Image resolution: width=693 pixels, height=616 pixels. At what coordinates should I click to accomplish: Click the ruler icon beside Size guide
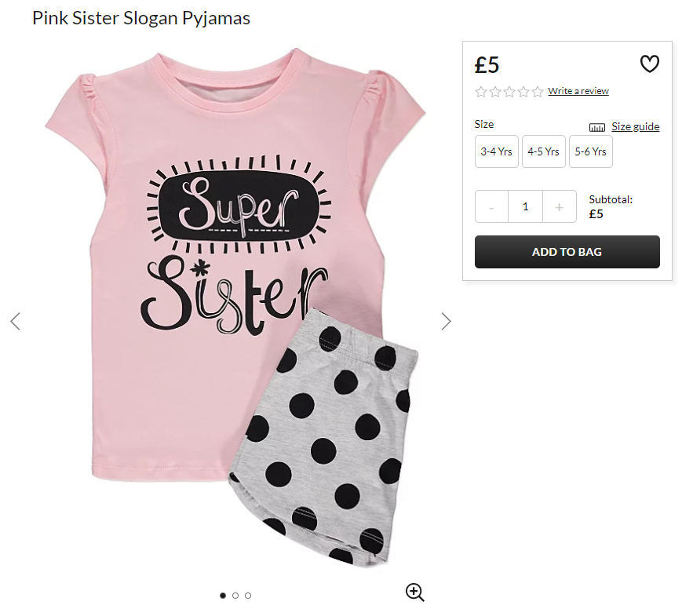pos(596,128)
